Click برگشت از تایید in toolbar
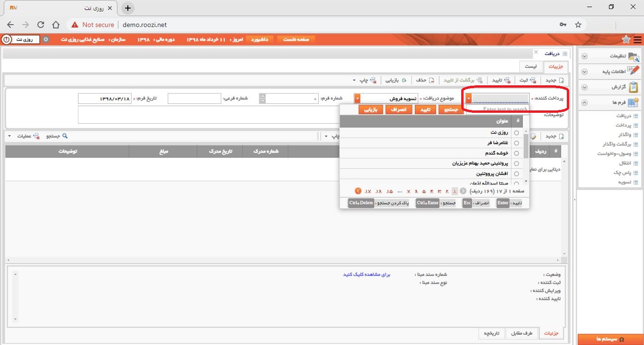The image size is (644, 345). (x=463, y=80)
